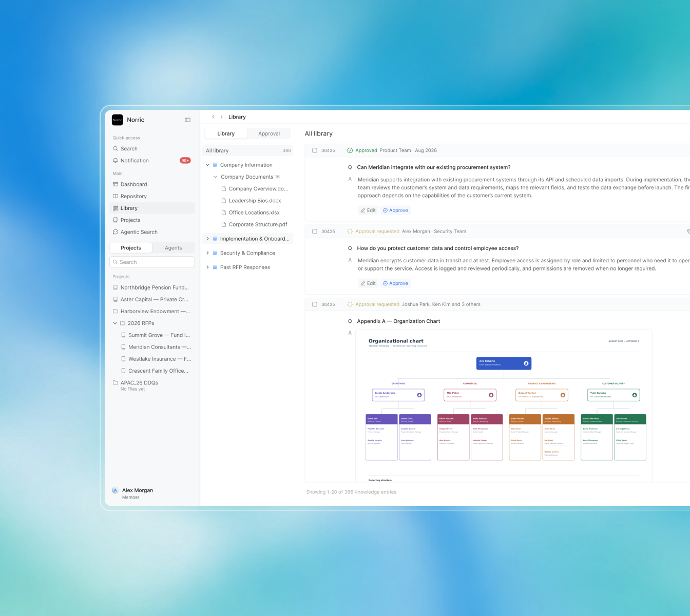Approve the customer data answer
690x616 pixels.
point(395,283)
